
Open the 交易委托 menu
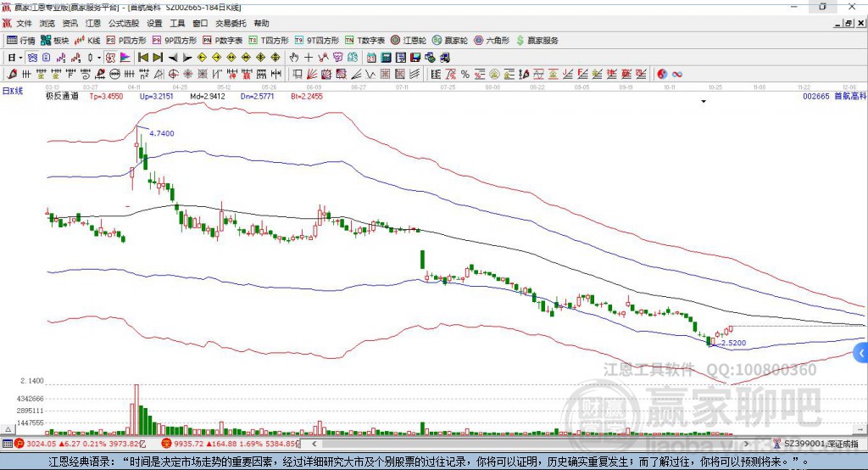(x=231, y=23)
